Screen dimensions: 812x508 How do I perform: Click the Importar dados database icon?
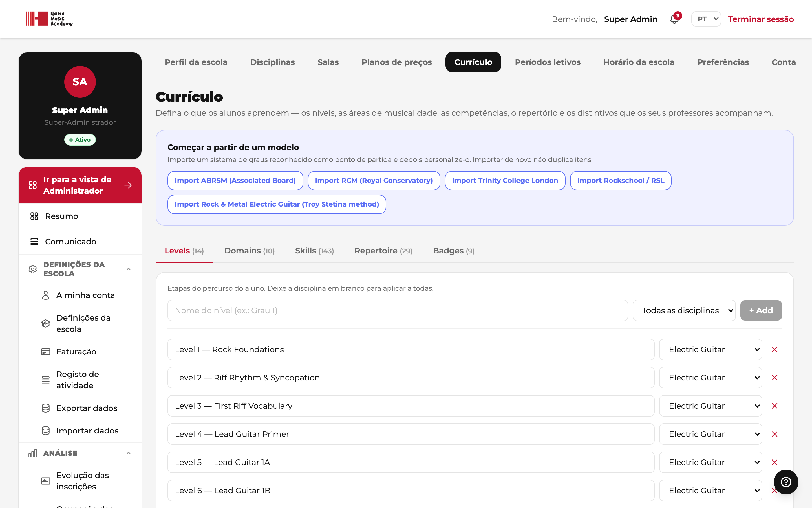click(46, 430)
